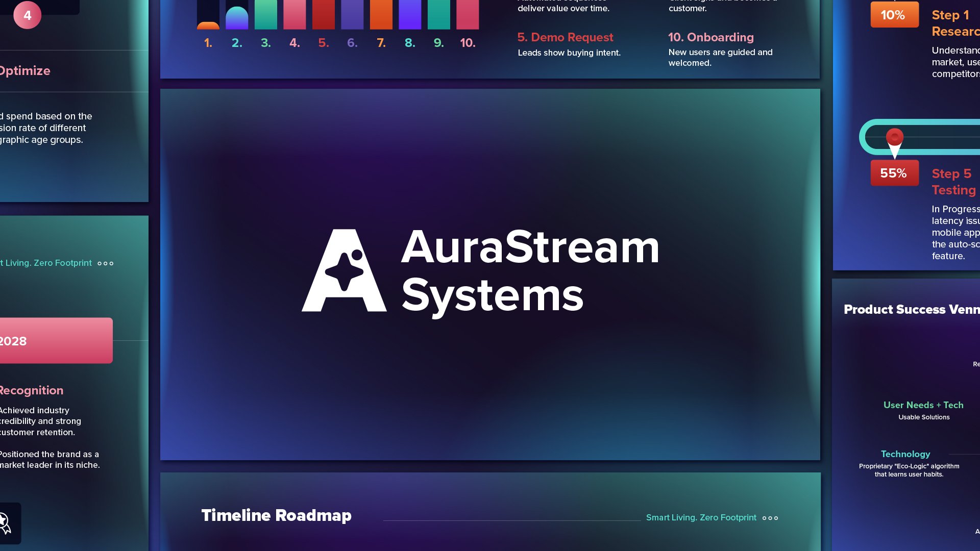Click three dots on left slide tagline
Viewport: 980px width, 551px height.
click(x=105, y=263)
